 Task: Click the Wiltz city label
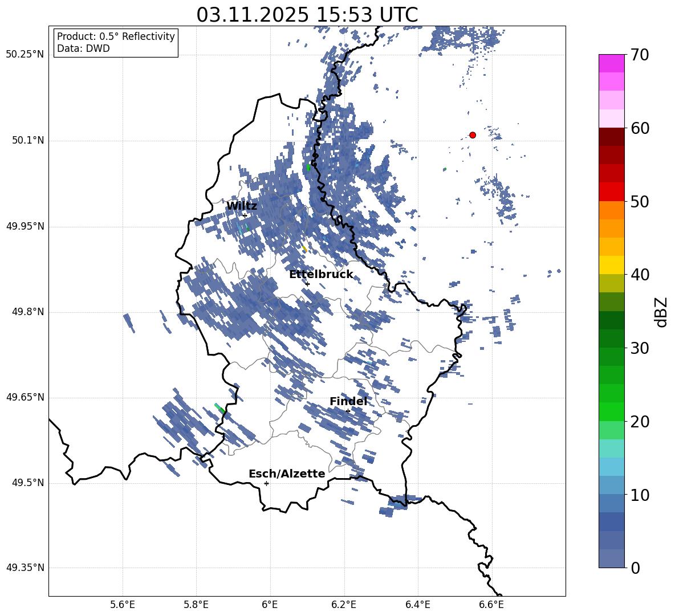[x=242, y=206]
